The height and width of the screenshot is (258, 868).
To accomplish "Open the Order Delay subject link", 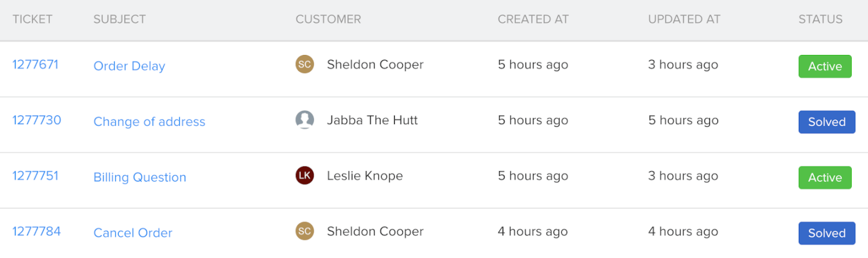I will click(129, 66).
